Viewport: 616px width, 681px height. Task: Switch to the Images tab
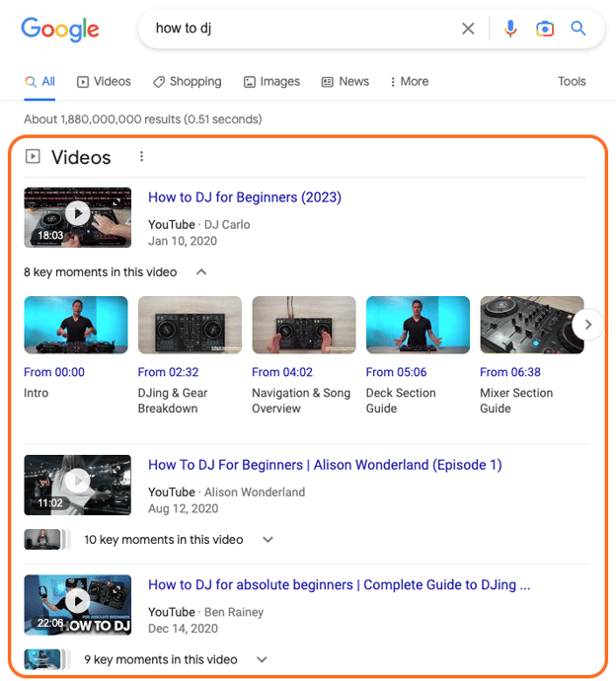click(271, 82)
